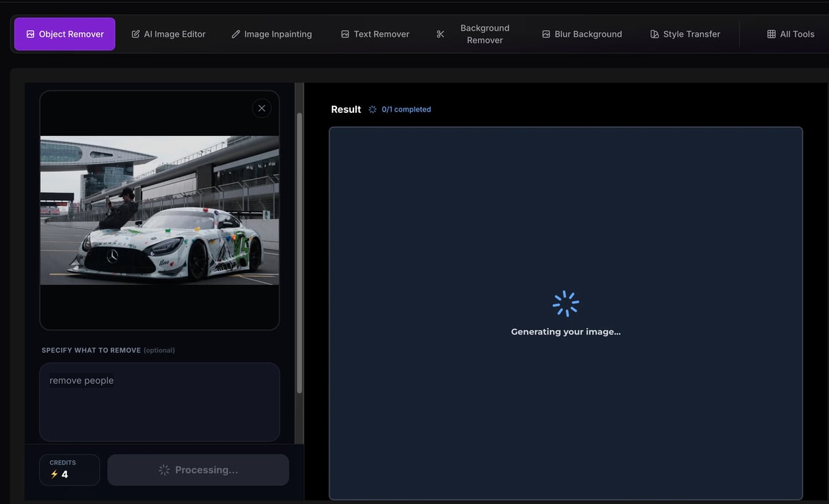Click the AI Image Editor pencil icon
Viewport: 829px width, 504px height.
(x=135, y=33)
